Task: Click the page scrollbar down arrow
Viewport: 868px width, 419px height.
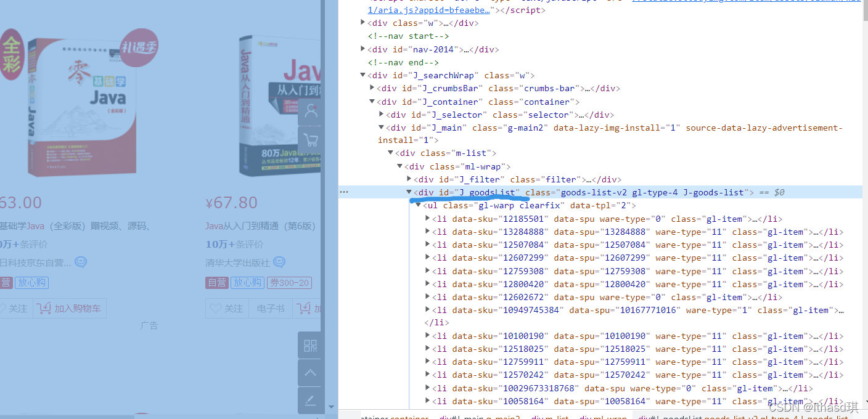Action: (330, 407)
